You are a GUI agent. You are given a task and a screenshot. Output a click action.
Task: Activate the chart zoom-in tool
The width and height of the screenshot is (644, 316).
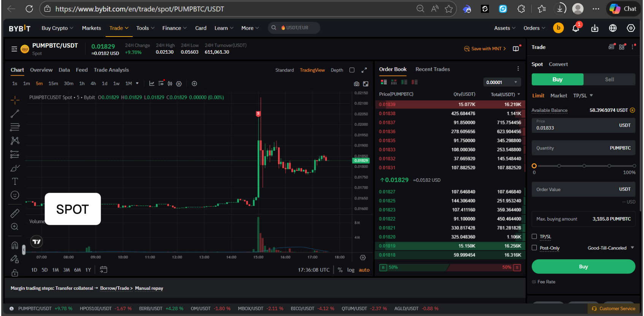click(15, 227)
